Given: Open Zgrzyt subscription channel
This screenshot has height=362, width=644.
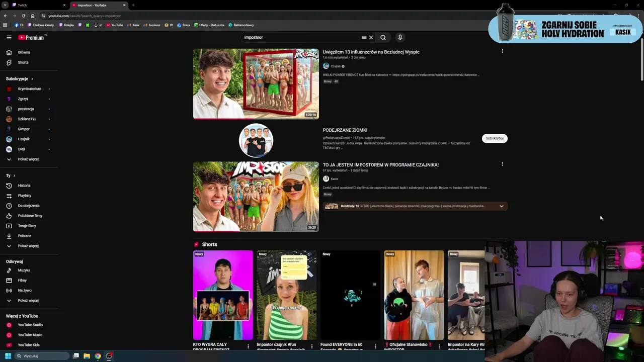Looking at the screenshot, I should 23,99.
